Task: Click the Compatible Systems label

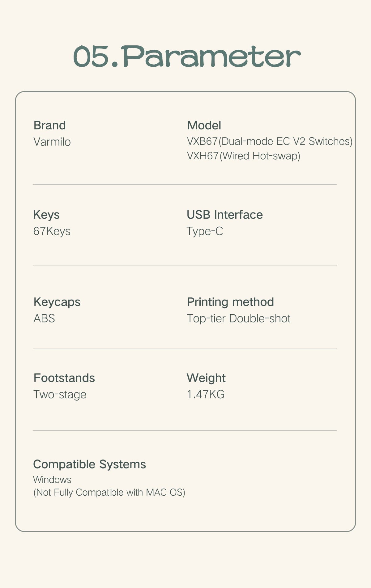Action: point(89,464)
